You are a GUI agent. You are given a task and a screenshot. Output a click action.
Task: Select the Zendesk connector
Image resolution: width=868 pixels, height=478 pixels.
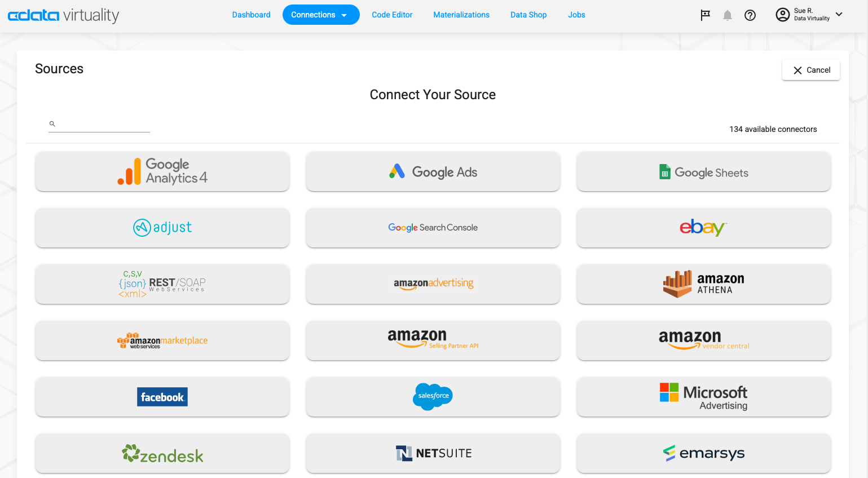[x=162, y=453]
